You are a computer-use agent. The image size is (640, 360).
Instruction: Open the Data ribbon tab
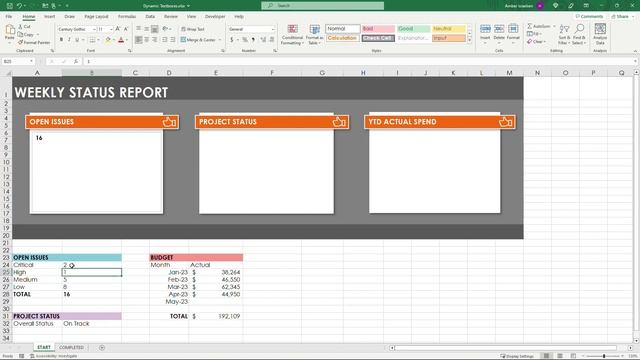[x=150, y=16]
